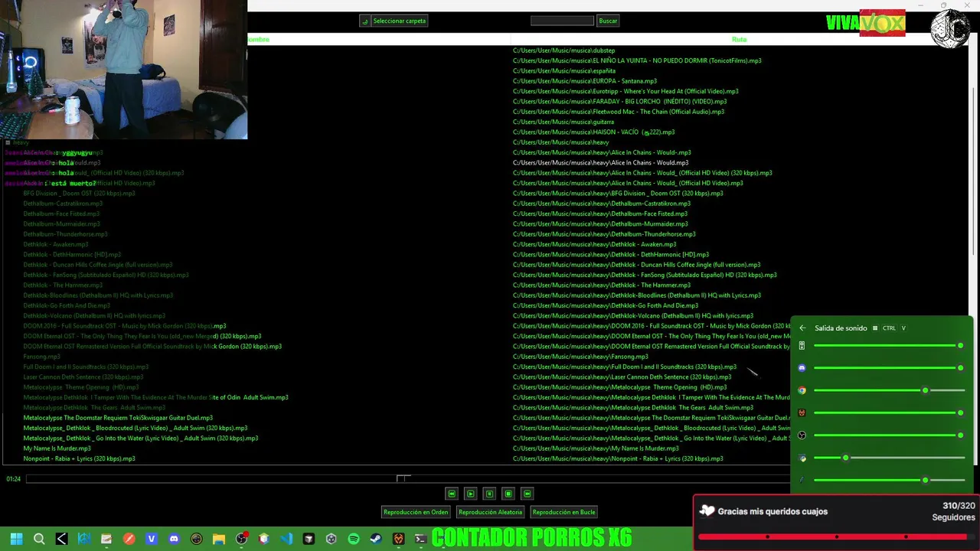Open the Discord taskbar icon
This screenshot has width=980, height=551.
[x=174, y=539]
